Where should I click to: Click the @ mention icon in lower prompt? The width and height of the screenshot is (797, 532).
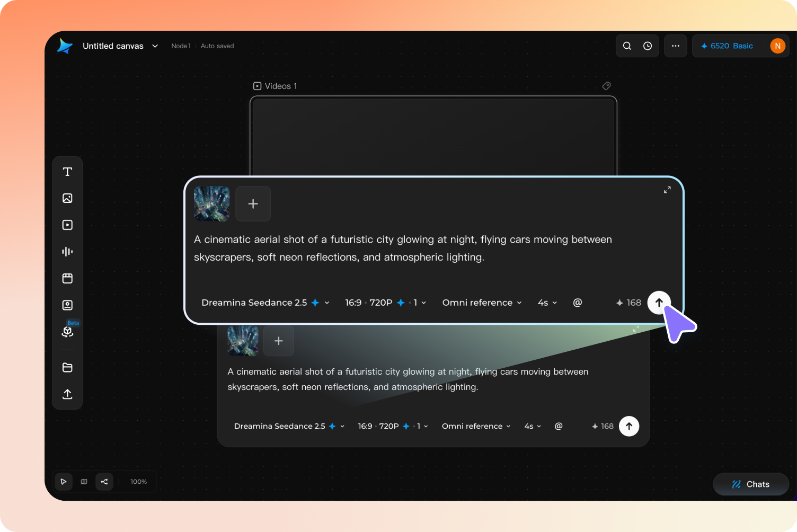click(x=559, y=426)
